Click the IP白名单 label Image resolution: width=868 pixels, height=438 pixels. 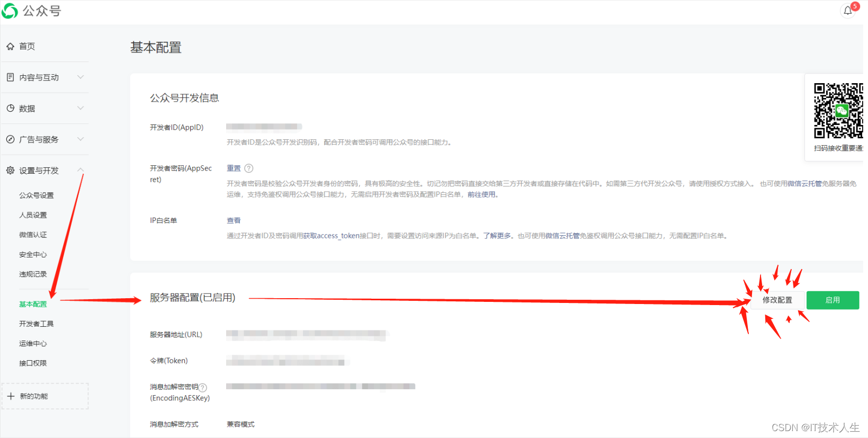click(x=163, y=220)
